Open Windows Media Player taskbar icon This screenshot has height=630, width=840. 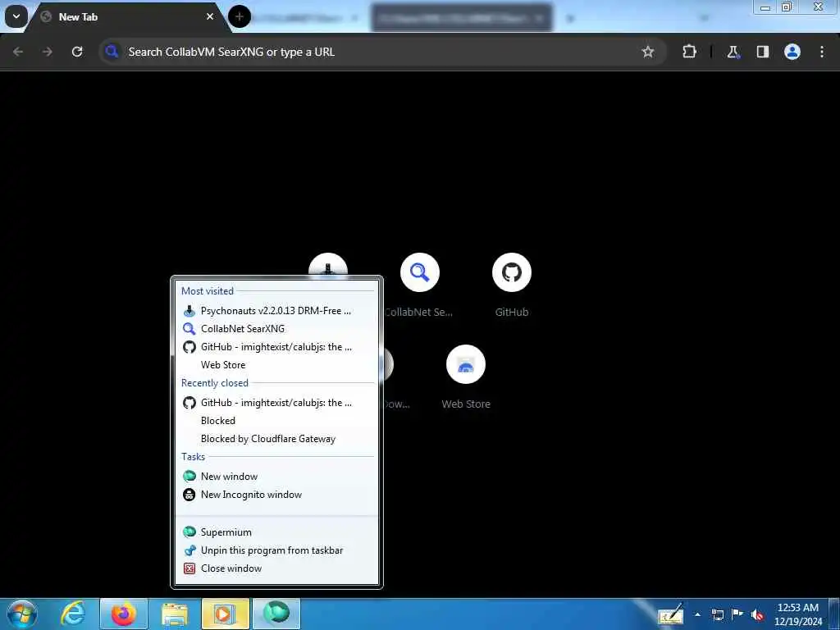(226, 614)
